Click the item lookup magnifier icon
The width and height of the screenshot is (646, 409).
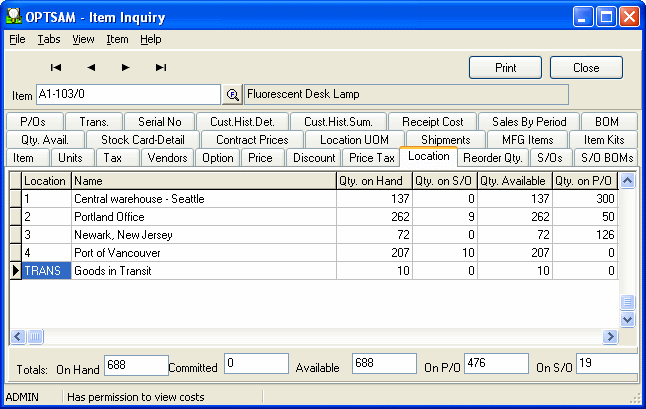point(232,95)
